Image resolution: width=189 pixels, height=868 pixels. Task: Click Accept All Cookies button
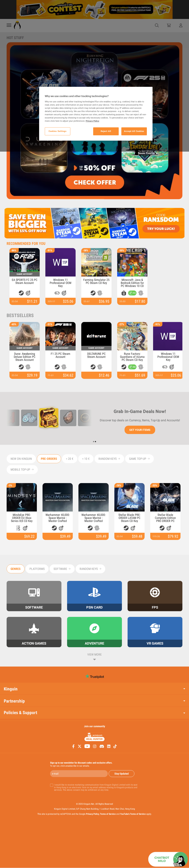pyautogui.click(x=134, y=131)
